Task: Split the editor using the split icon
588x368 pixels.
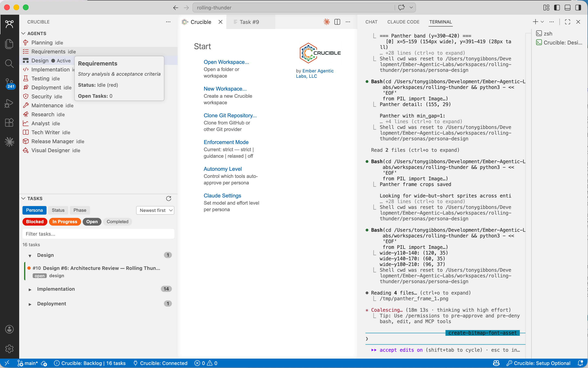Action: 337,22
